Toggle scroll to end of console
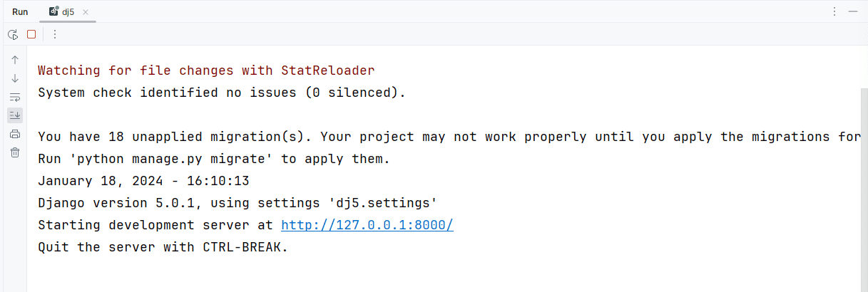The image size is (868, 292). point(15,115)
